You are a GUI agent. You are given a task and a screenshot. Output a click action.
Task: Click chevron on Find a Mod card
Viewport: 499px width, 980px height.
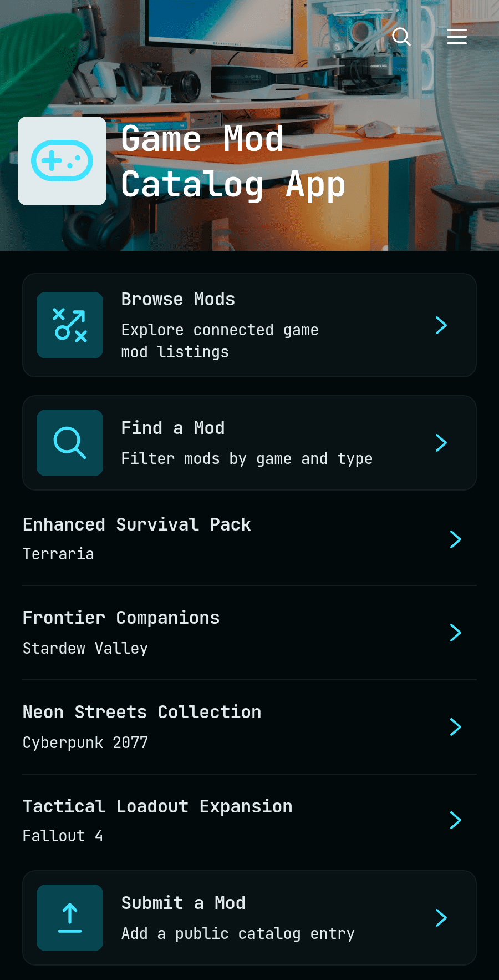pyautogui.click(x=441, y=443)
